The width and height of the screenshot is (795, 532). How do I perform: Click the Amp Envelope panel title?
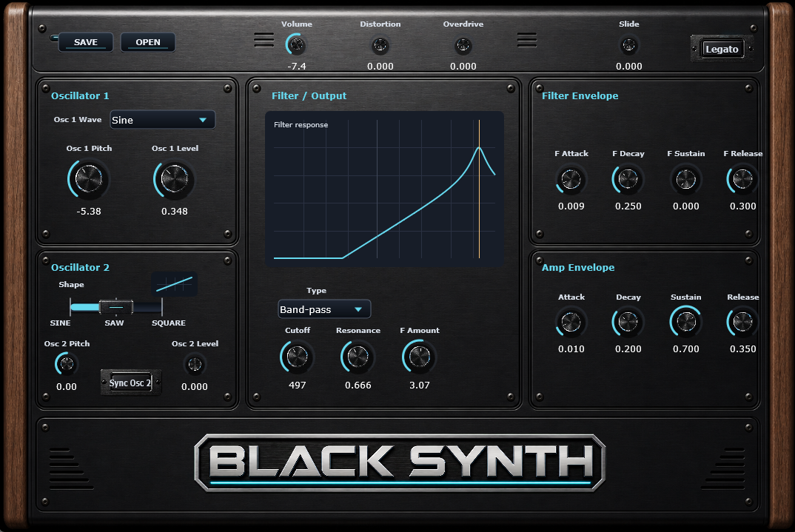click(x=578, y=268)
